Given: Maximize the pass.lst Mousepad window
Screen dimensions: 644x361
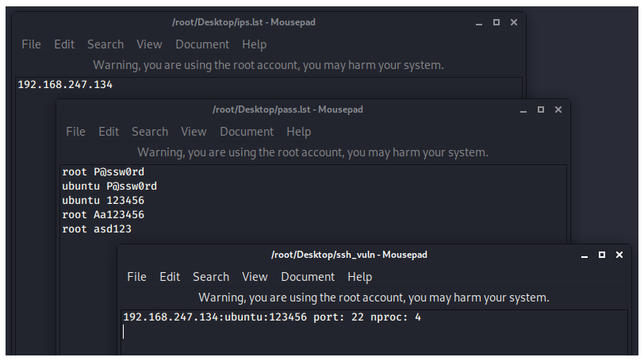Looking at the screenshot, I should tap(541, 109).
